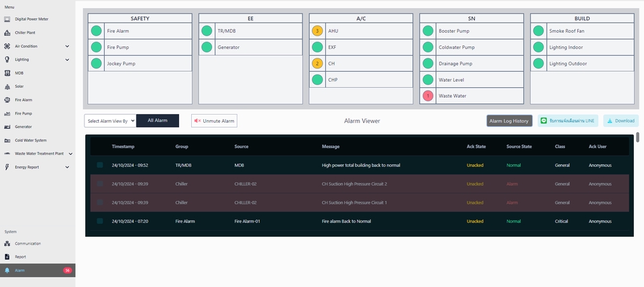The image size is (644, 287).
Task: Go to Solar menu item
Action: pyautogui.click(x=38, y=87)
